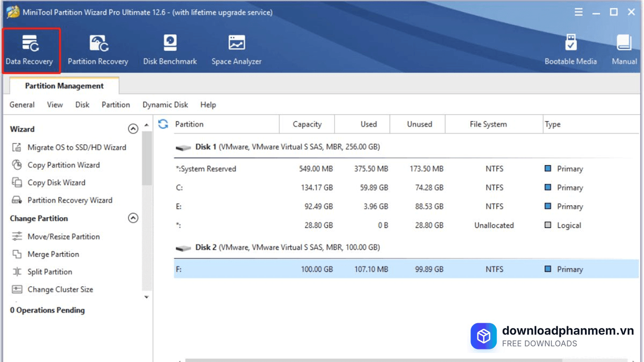Click Merge Partition in sidebar
Image resolution: width=644 pixels, height=362 pixels.
point(53,254)
